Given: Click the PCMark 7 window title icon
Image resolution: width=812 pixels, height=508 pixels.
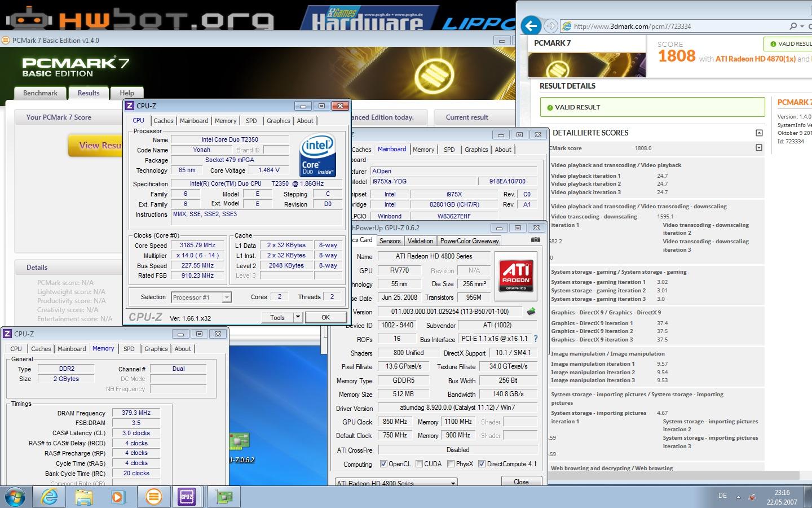Looking at the screenshot, I should (x=6, y=40).
